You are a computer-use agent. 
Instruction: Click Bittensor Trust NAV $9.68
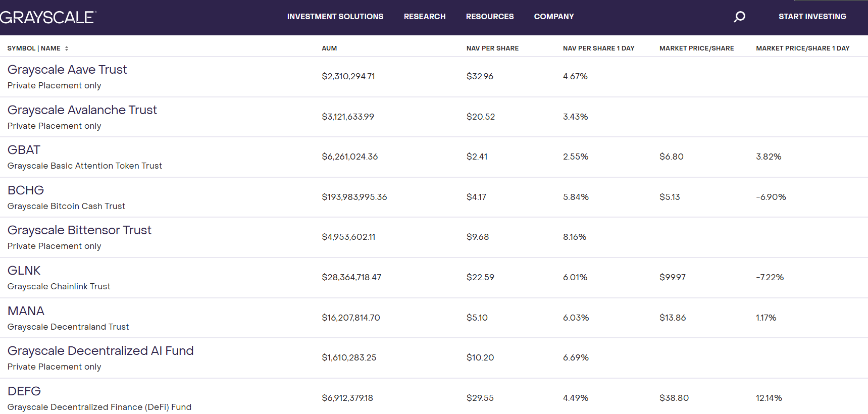478,237
